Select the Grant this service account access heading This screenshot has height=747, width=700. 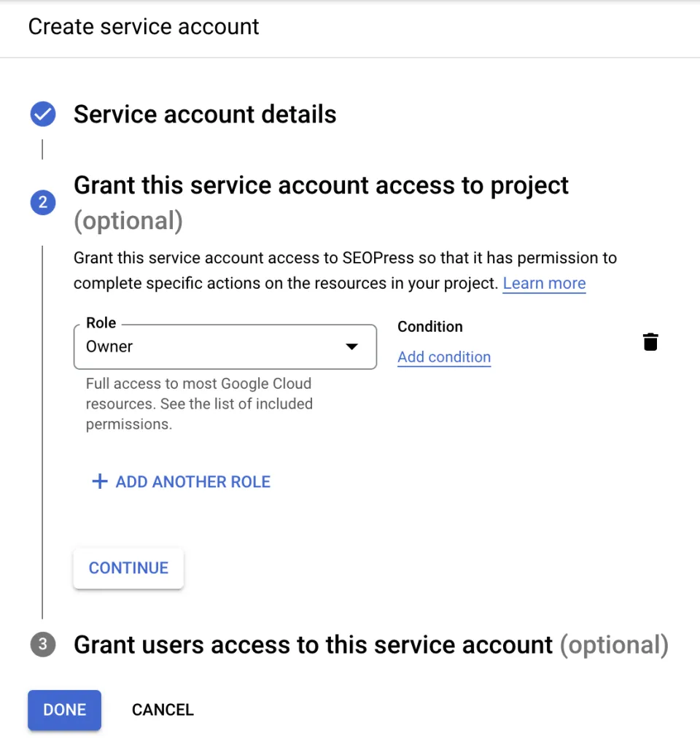click(321, 186)
